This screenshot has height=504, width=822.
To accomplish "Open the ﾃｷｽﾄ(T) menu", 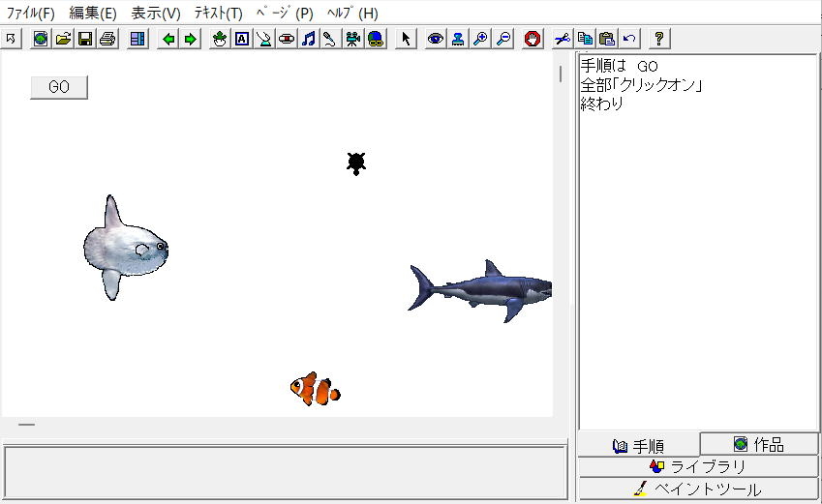I will (x=218, y=13).
